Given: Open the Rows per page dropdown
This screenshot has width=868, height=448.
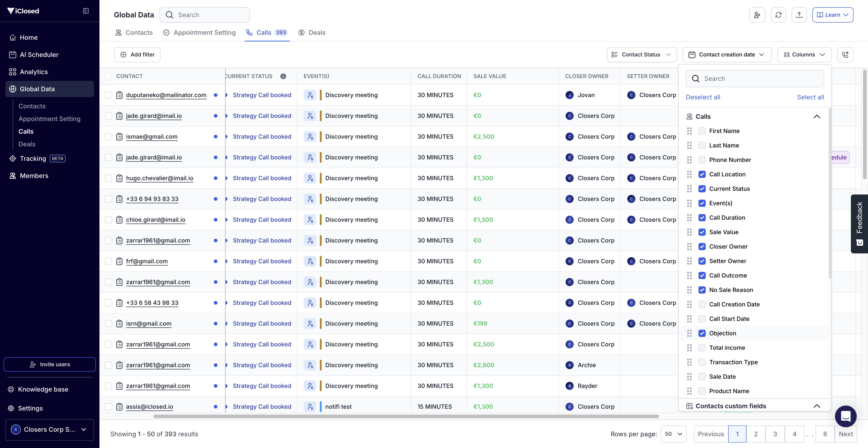Looking at the screenshot, I should [673, 434].
